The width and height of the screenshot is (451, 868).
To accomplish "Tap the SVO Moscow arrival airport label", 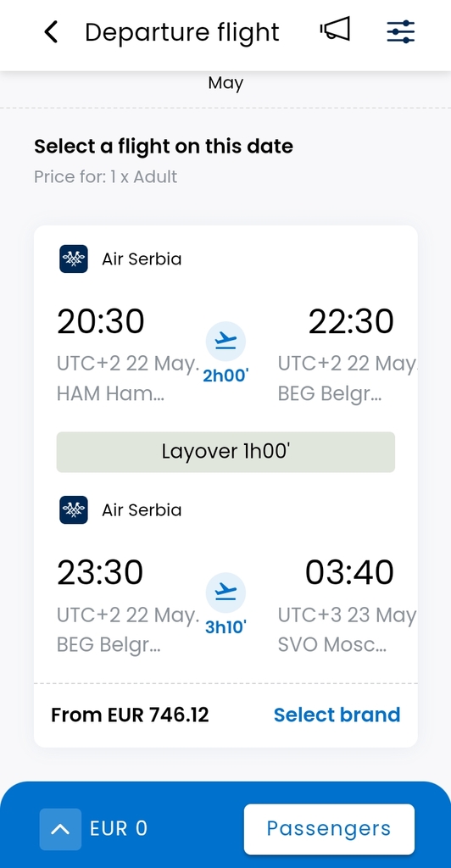I will point(331,645).
